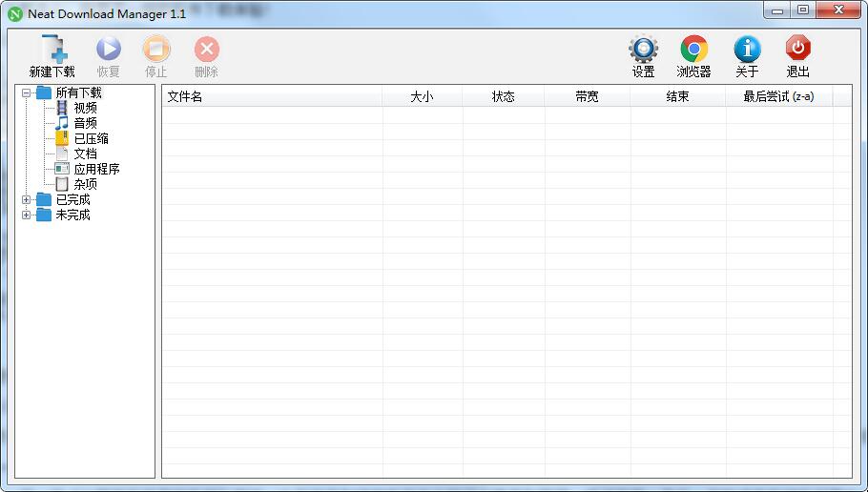Sort by the 大小 column header
The width and height of the screenshot is (868, 492).
click(423, 97)
